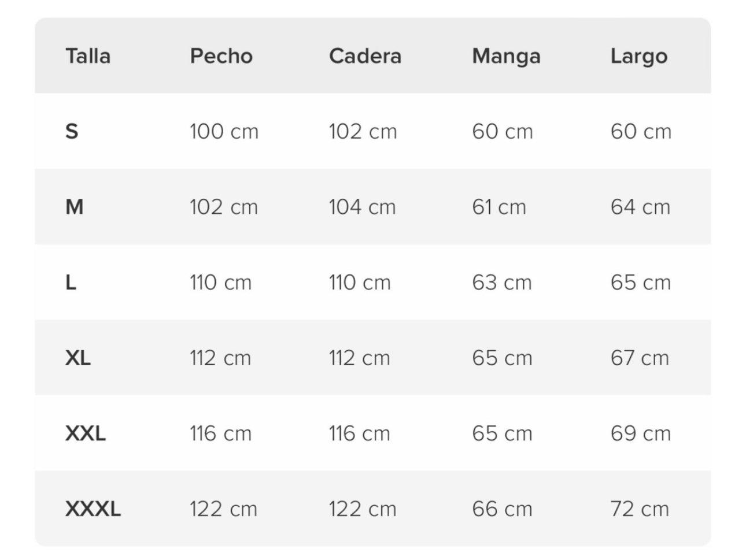Click the 67 cm Largo value
This screenshot has height=560, width=746.
[x=640, y=358]
